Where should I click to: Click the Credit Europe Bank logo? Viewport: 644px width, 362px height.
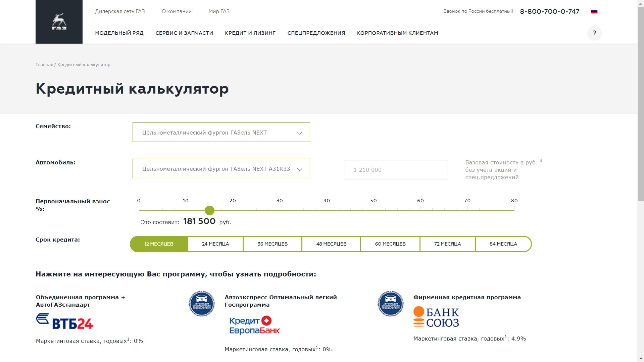254,325
